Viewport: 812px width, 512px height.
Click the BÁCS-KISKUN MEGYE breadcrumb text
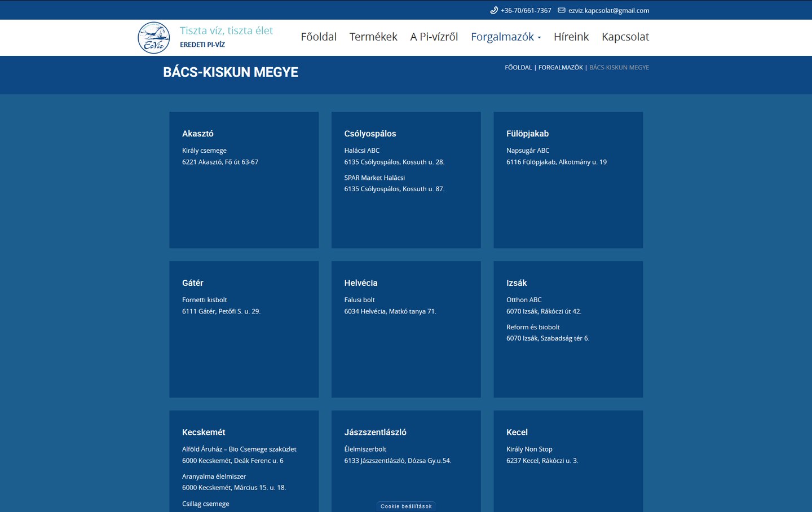pos(619,67)
